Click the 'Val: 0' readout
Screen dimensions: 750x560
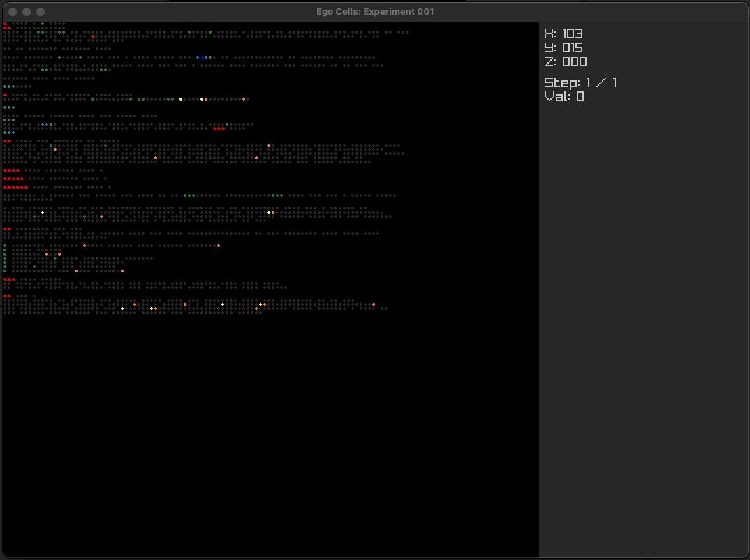[x=564, y=96]
